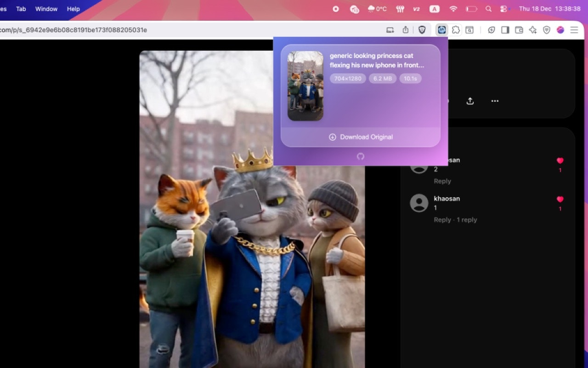Click the battery status icon
Viewport: 588px width, 368px height.
471,9
